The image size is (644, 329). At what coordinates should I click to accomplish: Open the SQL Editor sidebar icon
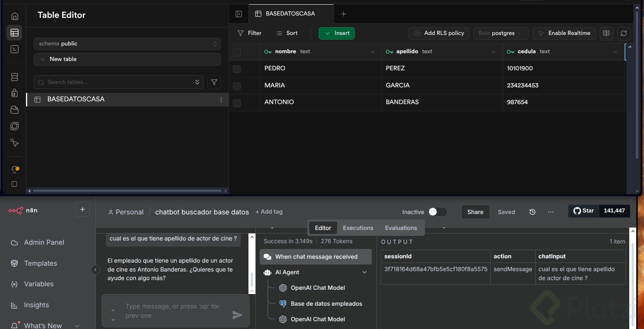tap(14, 49)
